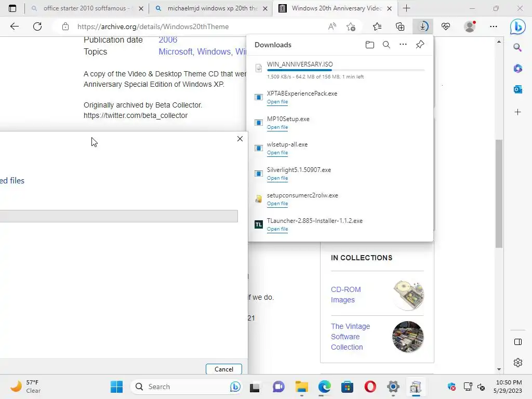Activate Read aloud icon in address bar
Viewport: 532px width, 399px height.
[x=332, y=26]
